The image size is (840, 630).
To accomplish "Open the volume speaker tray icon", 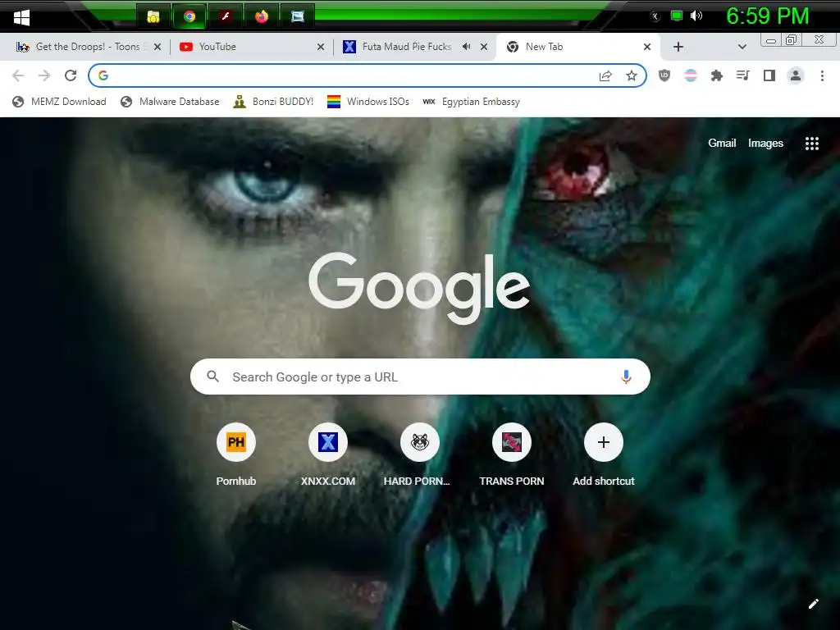I will pyautogui.click(x=696, y=16).
